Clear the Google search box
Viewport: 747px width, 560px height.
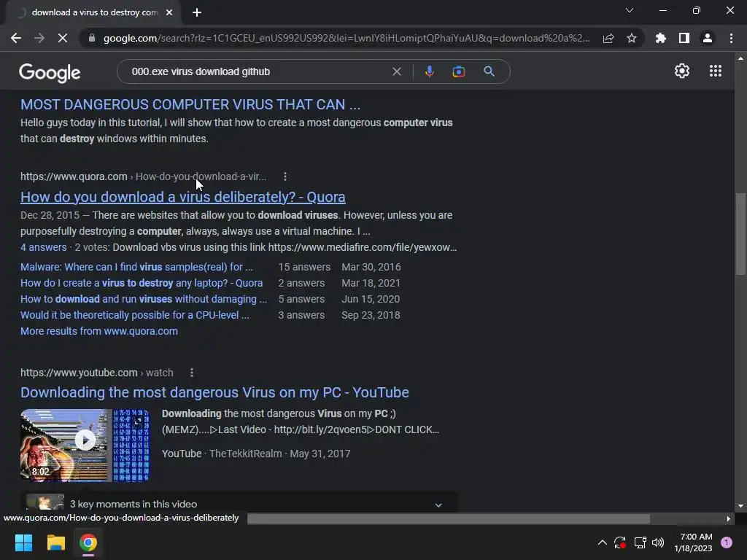pyautogui.click(x=396, y=71)
